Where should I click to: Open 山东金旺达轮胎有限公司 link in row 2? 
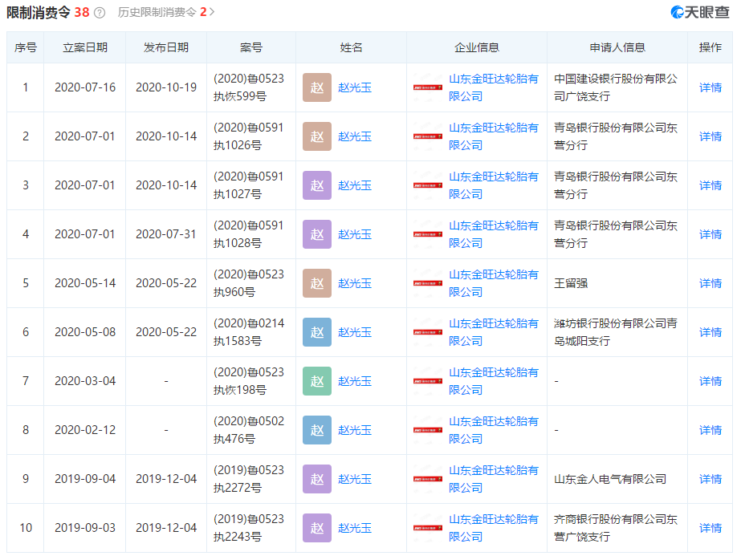(x=494, y=136)
